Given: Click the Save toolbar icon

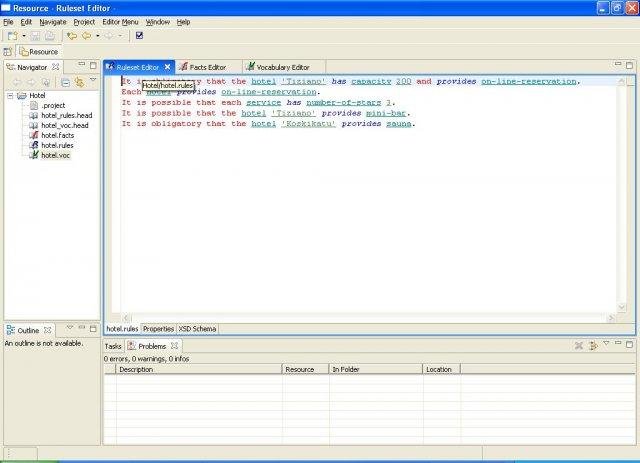Looking at the screenshot, I should 35,36.
